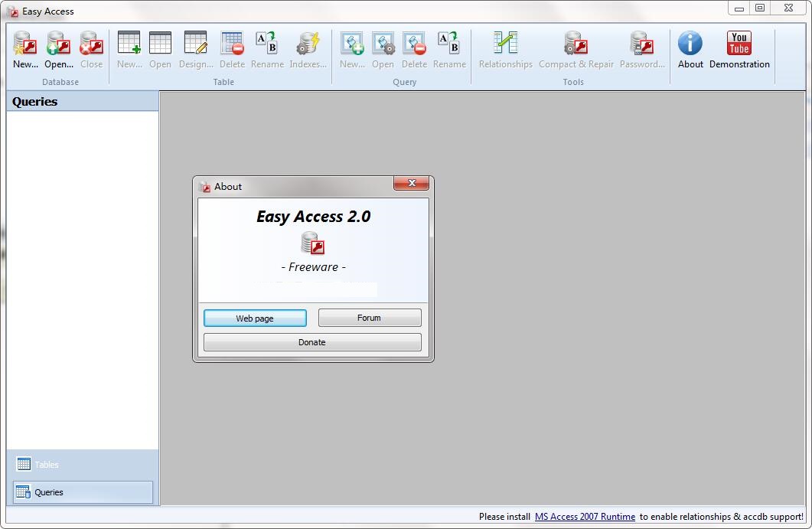Run Compact & Repair tool
This screenshot has height=529, width=812.
pos(576,50)
